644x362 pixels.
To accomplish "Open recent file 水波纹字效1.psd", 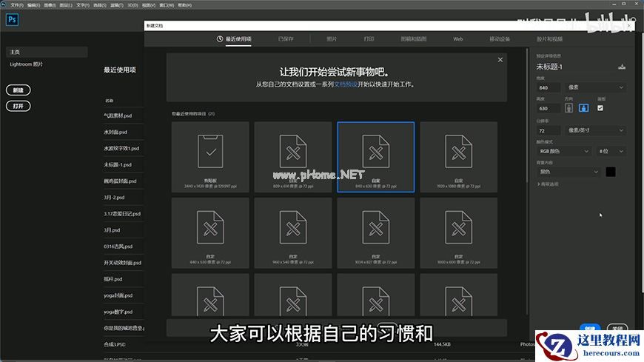I will pos(121,148).
